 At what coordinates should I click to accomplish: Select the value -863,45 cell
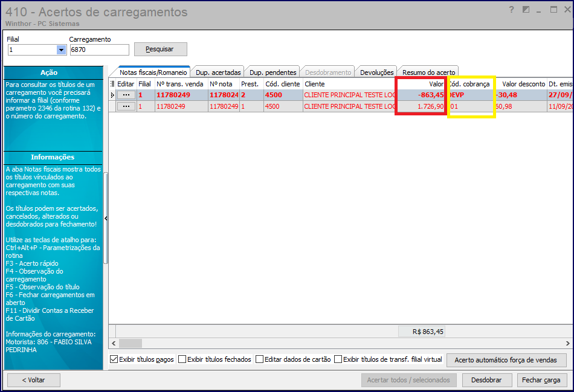(x=421, y=95)
